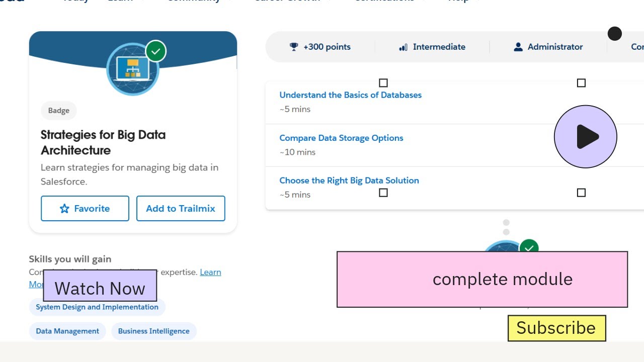Click the trophy icon beside +300 points
The height and width of the screenshot is (362, 644).
[x=294, y=47]
